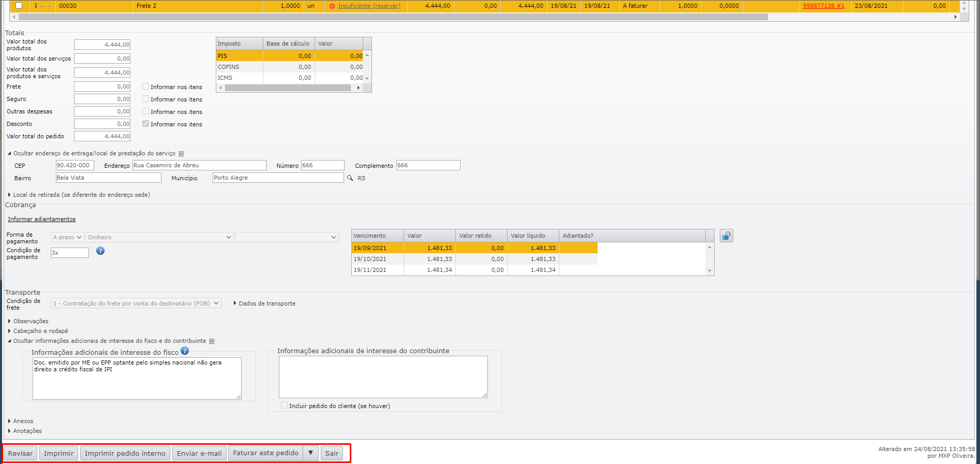Click the list icon after 'fisco e do contribuinte'
Viewport: 980px width, 464px height.
(212, 341)
